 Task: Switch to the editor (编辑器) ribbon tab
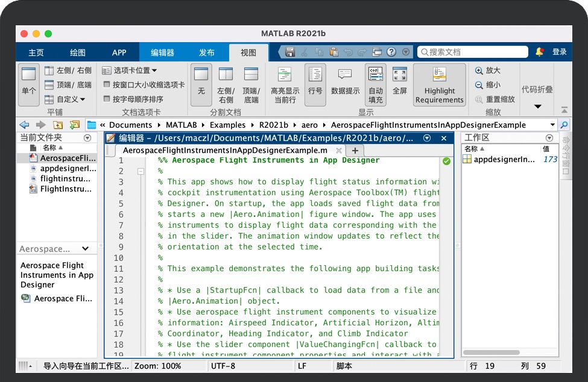(162, 52)
